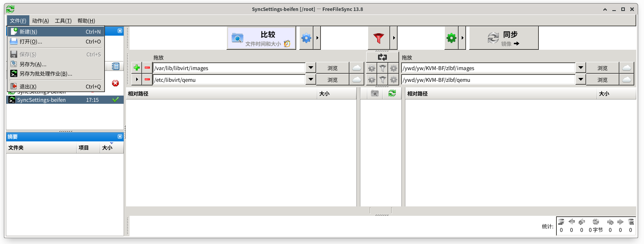The image size is (644, 244).
Task: Close the summary (摘要) panel
Action: tap(120, 136)
